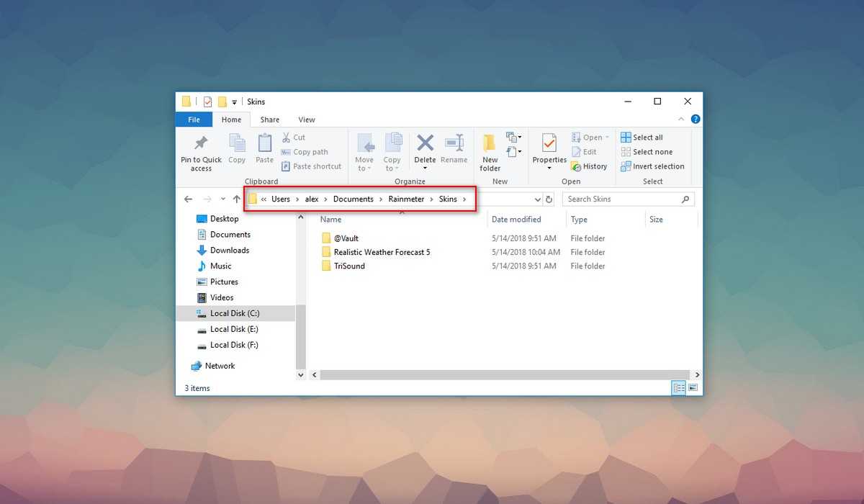864x504 pixels.
Task: Open the View ribbon tab
Action: coord(307,120)
